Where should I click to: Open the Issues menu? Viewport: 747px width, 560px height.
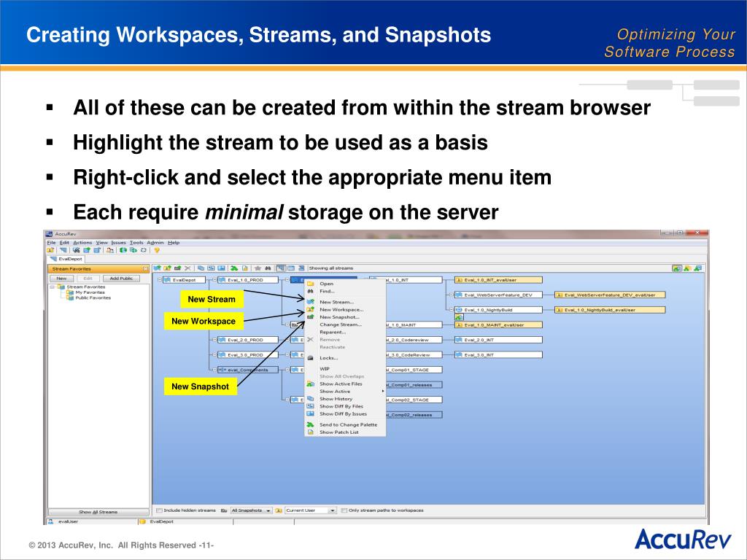coord(118,243)
